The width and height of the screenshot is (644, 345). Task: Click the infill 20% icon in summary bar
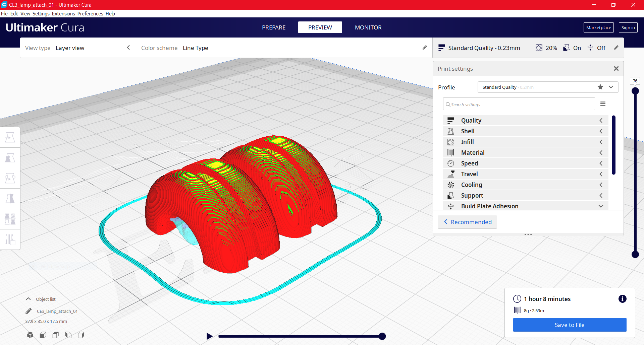tap(539, 48)
